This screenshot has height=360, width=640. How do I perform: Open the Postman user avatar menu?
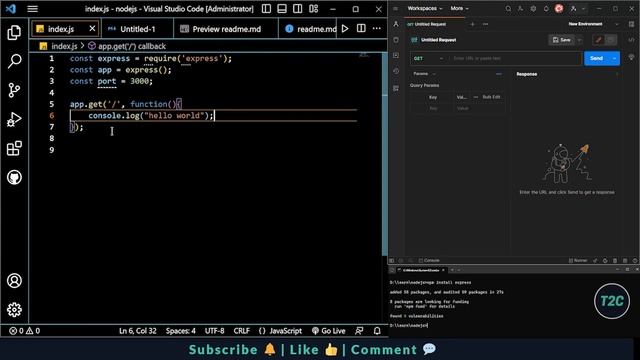point(559,9)
